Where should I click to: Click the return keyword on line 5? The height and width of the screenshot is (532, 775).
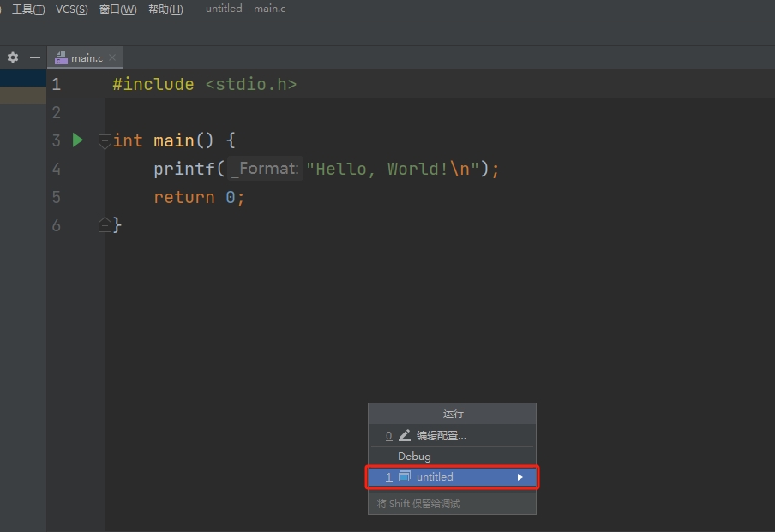(x=183, y=197)
